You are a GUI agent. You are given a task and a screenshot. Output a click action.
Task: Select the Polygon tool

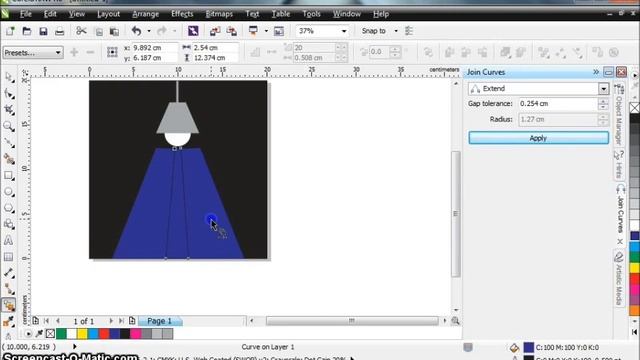click(9, 208)
